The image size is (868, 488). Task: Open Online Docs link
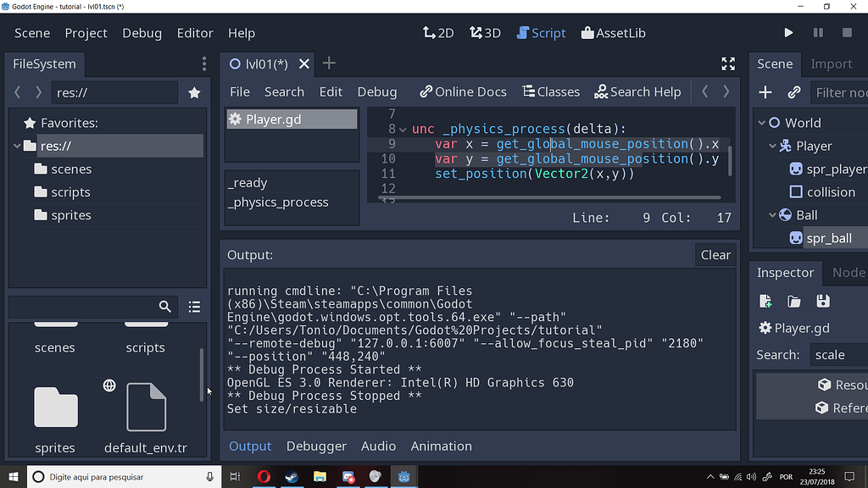click(x=463, y=91)
